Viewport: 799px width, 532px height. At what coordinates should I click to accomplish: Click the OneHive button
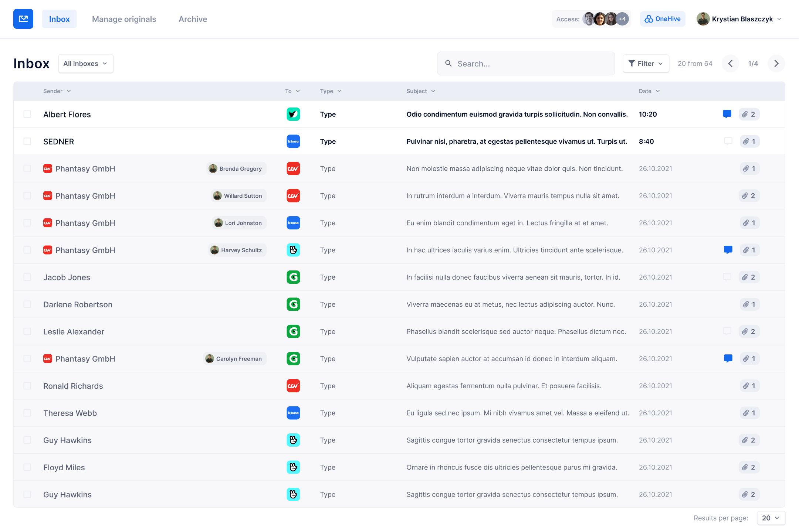click(x=663, y=19)
